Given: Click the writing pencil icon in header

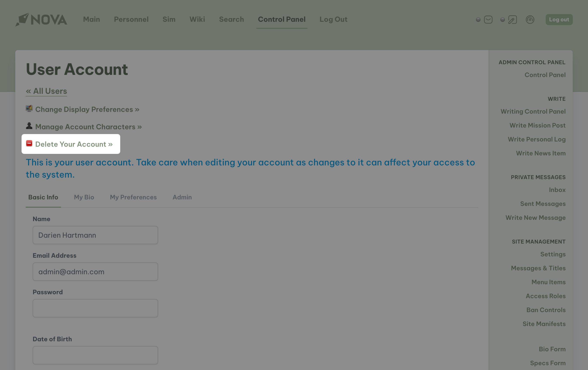Looking at the screenshot, I should 512,20.
